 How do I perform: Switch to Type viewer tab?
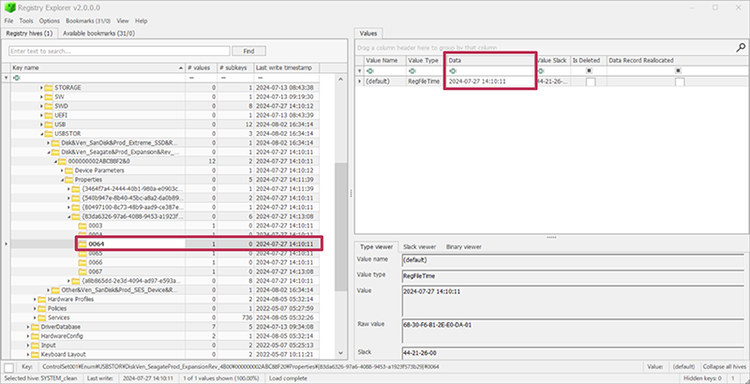pos(376,247)
